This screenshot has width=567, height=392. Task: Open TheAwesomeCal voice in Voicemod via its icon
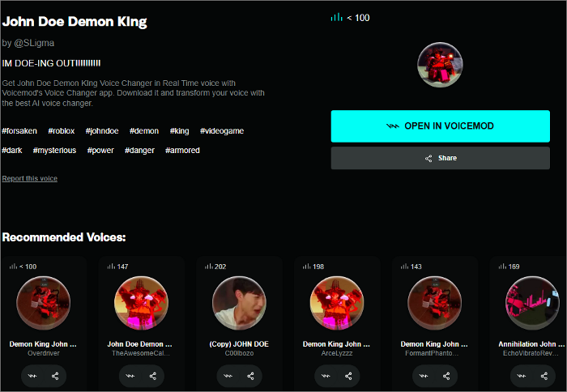tap(130, 376)
